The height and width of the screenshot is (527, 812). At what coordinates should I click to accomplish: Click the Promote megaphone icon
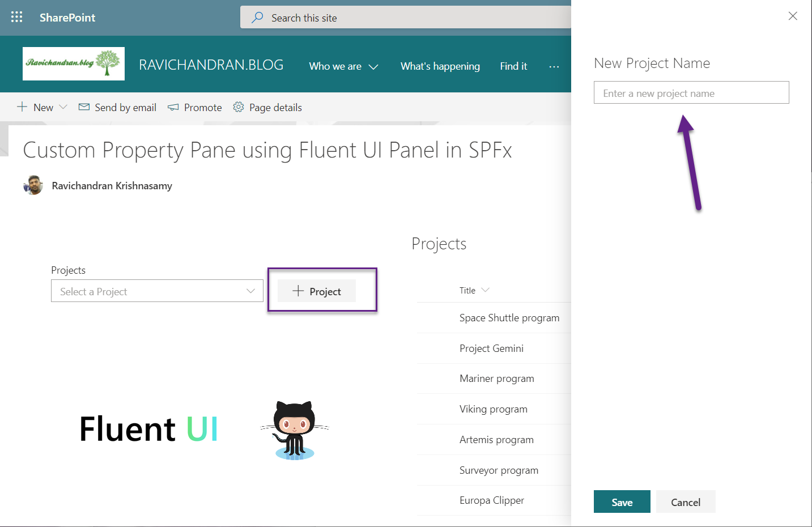click(x=173, y=107)
